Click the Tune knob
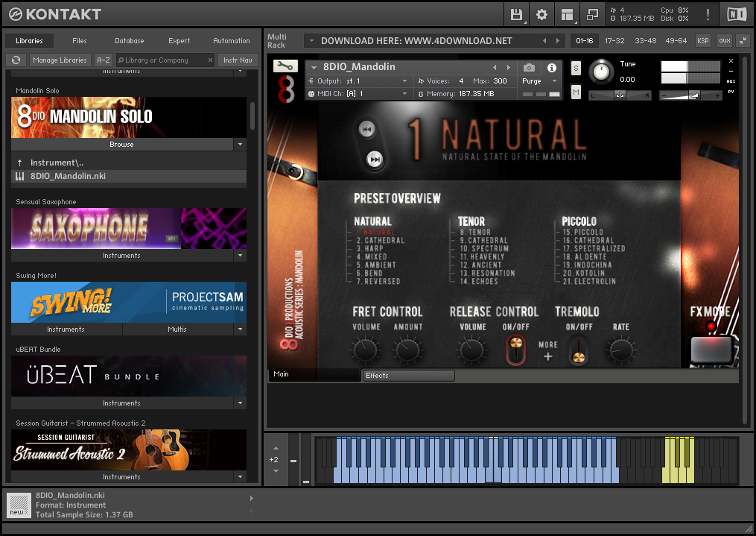This screenshot has width=756, height=536. coord(601,72)
